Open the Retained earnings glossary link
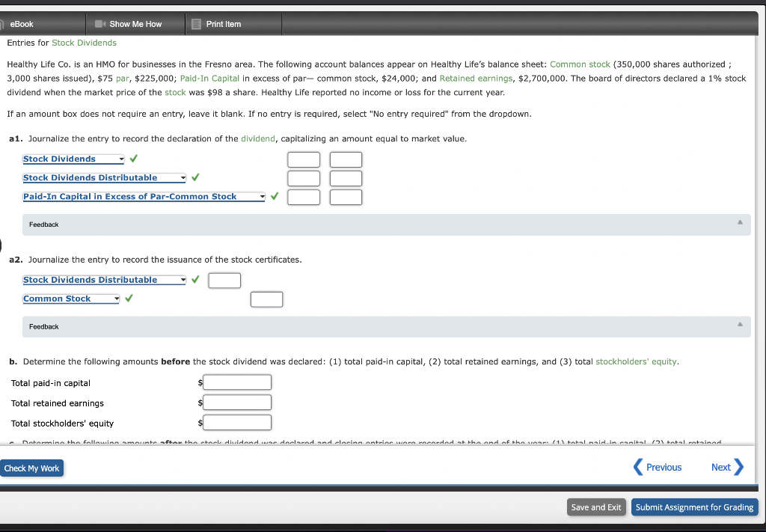The height and width of the screenshot is (532, 766). pos(476,79)
